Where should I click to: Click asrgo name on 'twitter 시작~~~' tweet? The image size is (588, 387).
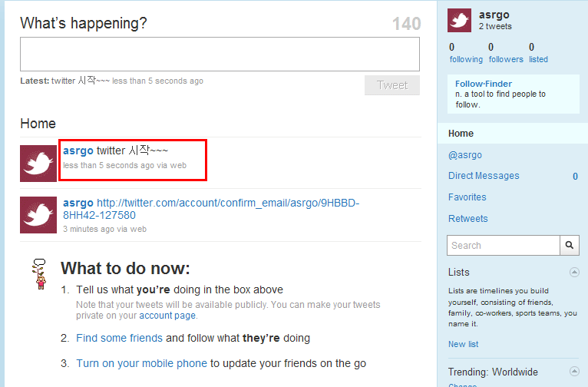(x=78, y=150)
